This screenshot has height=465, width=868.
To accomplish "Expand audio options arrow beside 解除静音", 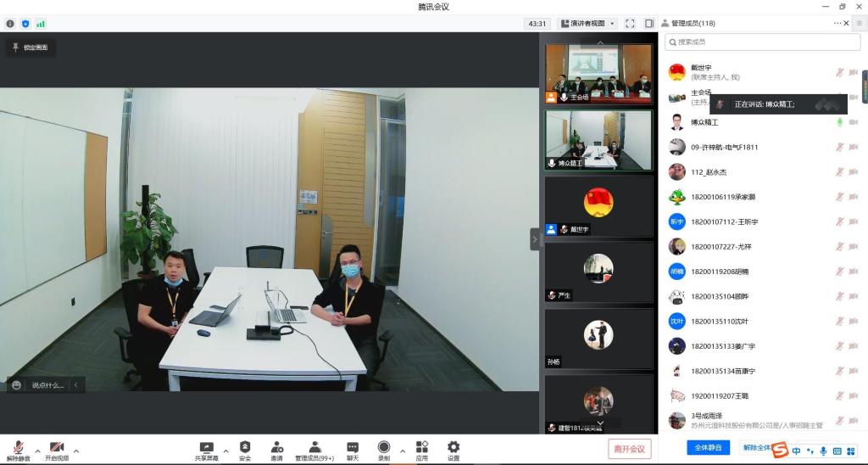I will (37, 451).
